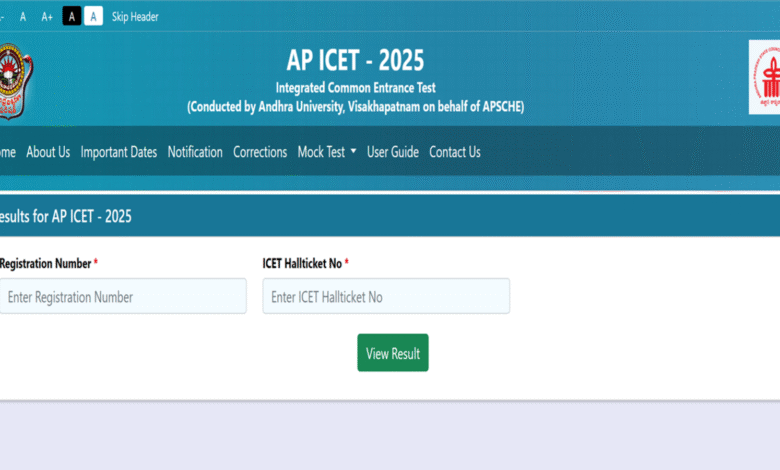This screenshot has width=780, height=470.
Task: Click the Andhra University logo emblem
Action: tap(15, 81)
